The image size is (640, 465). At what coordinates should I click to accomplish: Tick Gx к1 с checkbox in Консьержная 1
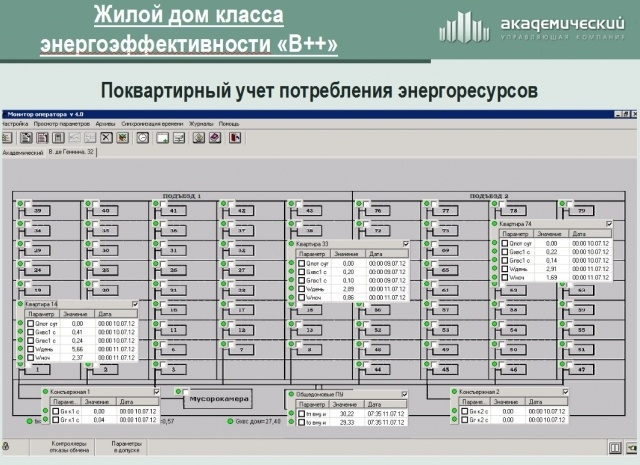click(56, 411)
